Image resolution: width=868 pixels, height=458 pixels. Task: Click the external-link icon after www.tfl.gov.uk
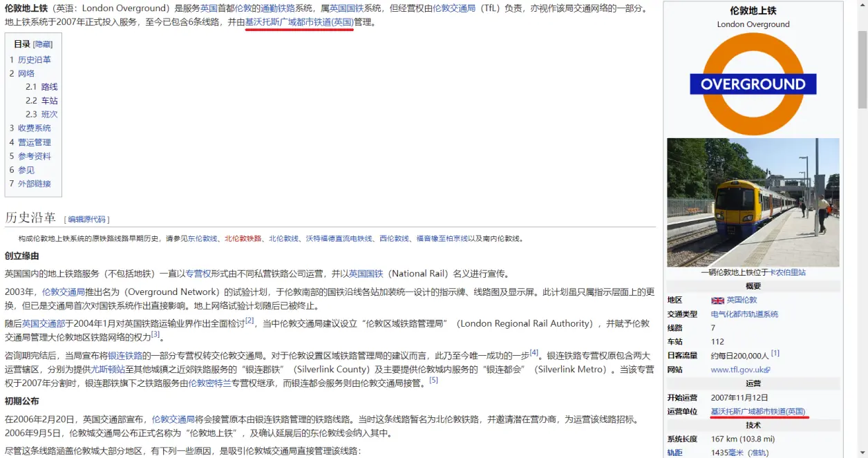tap(767, 370)
